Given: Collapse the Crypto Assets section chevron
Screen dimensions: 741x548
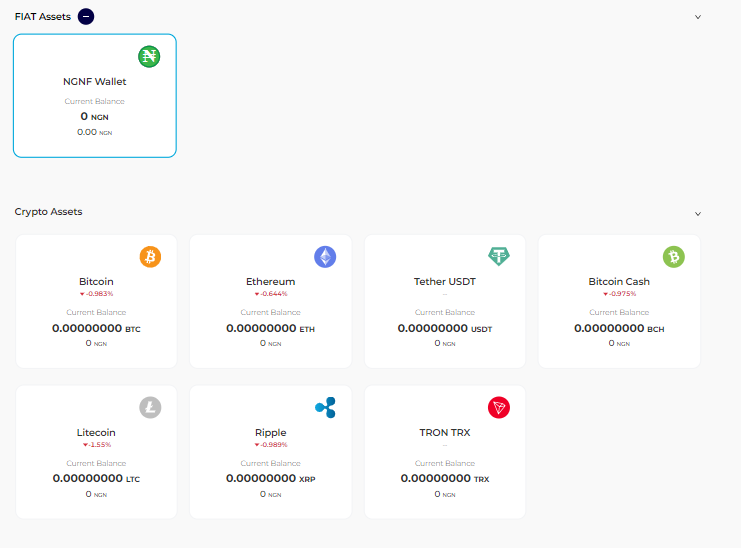Looking at the screenshot, I should [x=698, y=214].
